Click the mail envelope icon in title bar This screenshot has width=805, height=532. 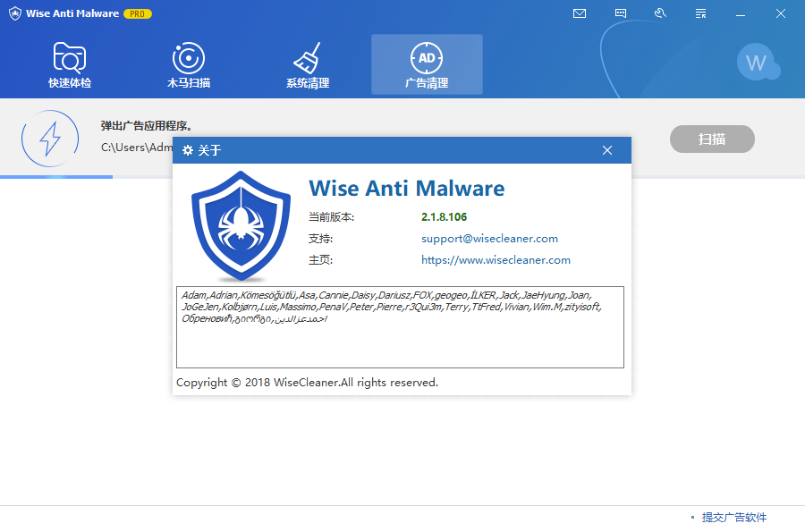[579, 13]
